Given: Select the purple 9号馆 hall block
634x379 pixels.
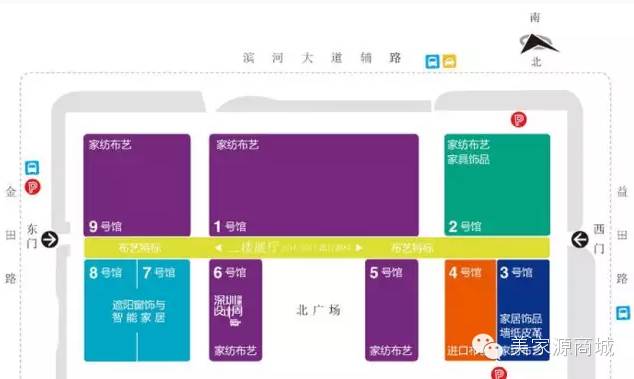Looking at the screenshot, I should (x=137, y=185).
